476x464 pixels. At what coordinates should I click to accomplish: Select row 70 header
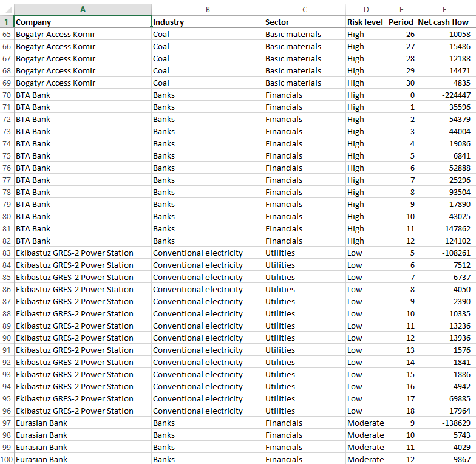click(7, 95)
